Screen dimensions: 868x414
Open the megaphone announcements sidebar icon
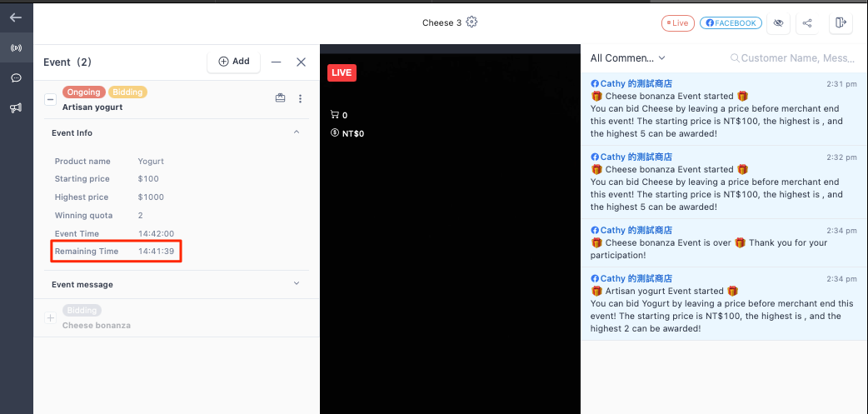(x=16, y=108)
